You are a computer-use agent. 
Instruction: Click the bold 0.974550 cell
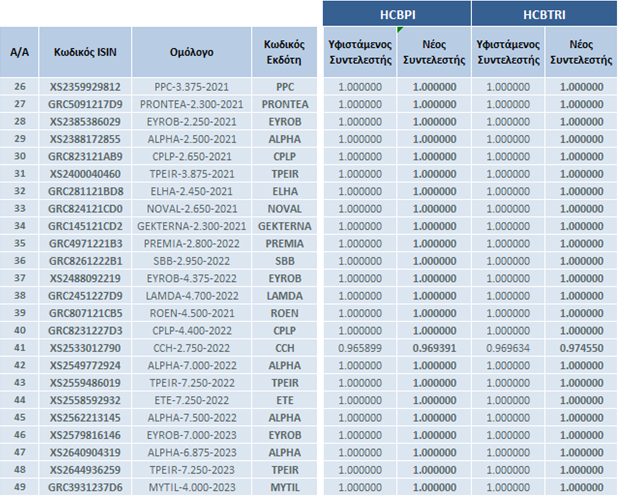(581, 348)
